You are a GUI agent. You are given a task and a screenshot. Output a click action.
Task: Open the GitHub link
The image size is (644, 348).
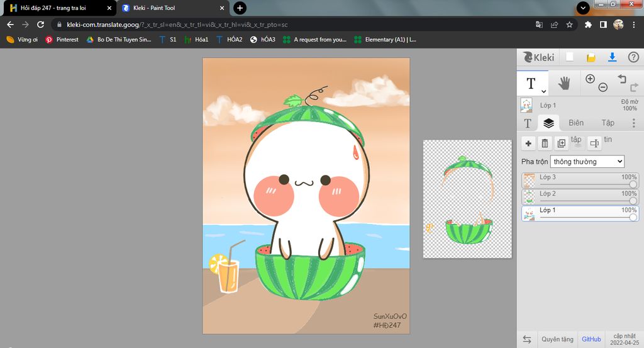(x=591, y=339)
